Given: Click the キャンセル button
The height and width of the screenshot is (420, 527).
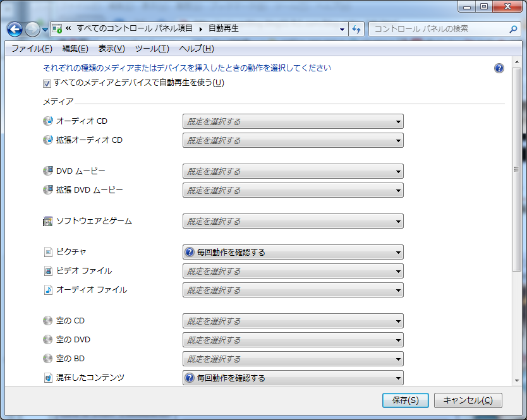Looking at the screenshot, I should point(466,400).
